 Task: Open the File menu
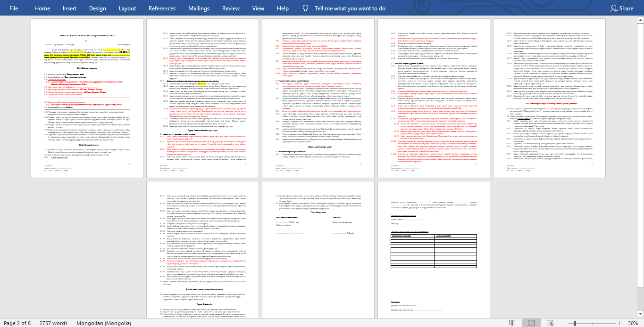(x=14, y=8)
